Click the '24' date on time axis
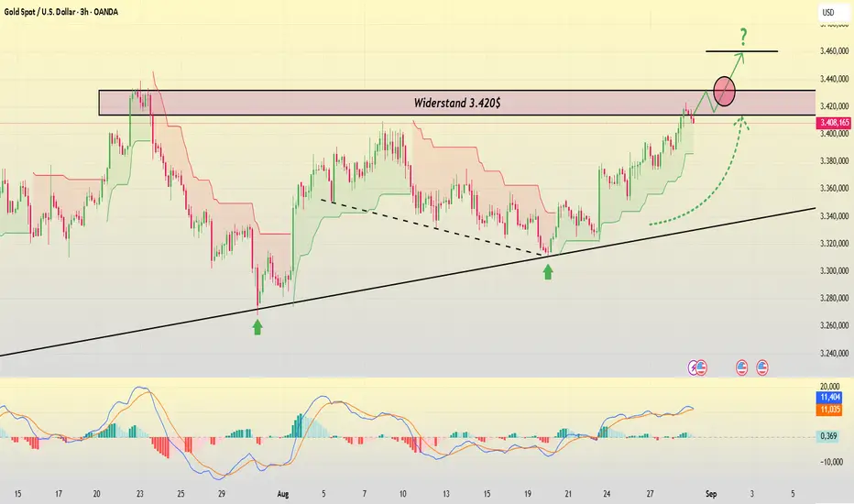 click(x=607, y=494)
